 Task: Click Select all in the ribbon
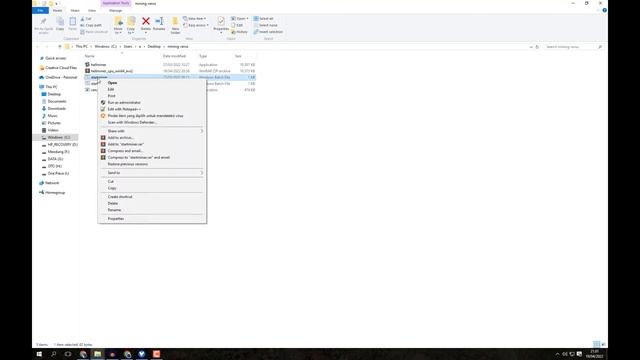tap(264, 19)
